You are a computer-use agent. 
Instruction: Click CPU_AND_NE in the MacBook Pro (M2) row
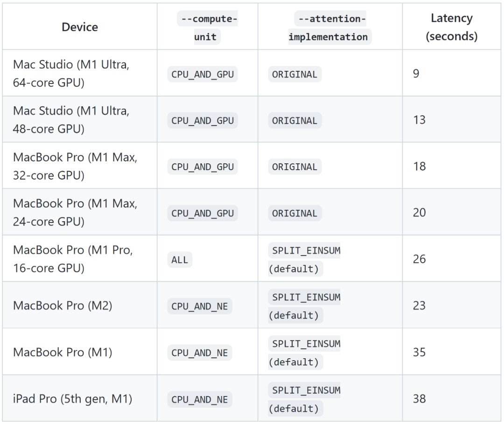pos(200,306)
